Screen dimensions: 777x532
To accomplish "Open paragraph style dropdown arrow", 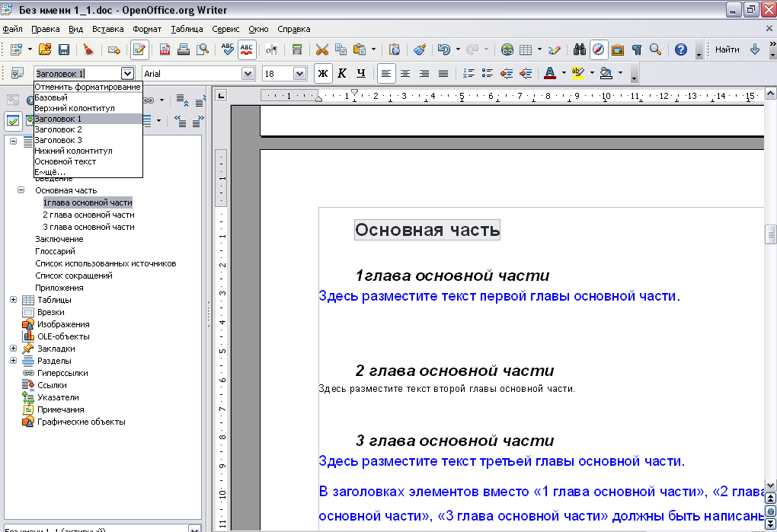I will [x=127, y=74].
